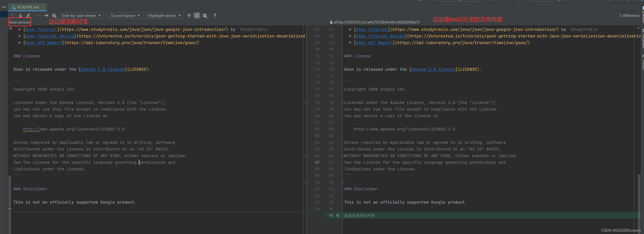Open diff settings gear icon
The width and height of the screenshot is (644, 234).
pyautogui.click(x=205, y=16)
